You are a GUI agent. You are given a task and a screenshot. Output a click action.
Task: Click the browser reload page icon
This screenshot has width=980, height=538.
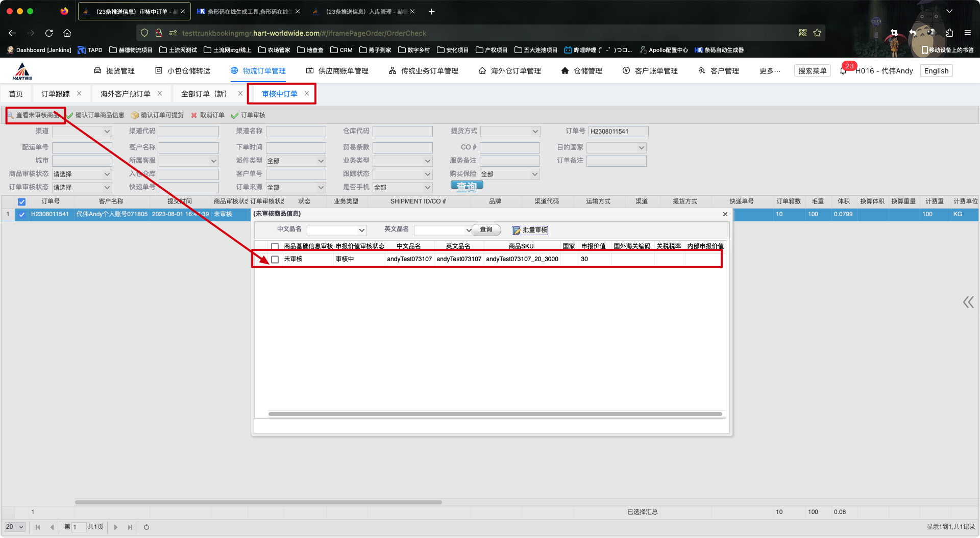49,33
